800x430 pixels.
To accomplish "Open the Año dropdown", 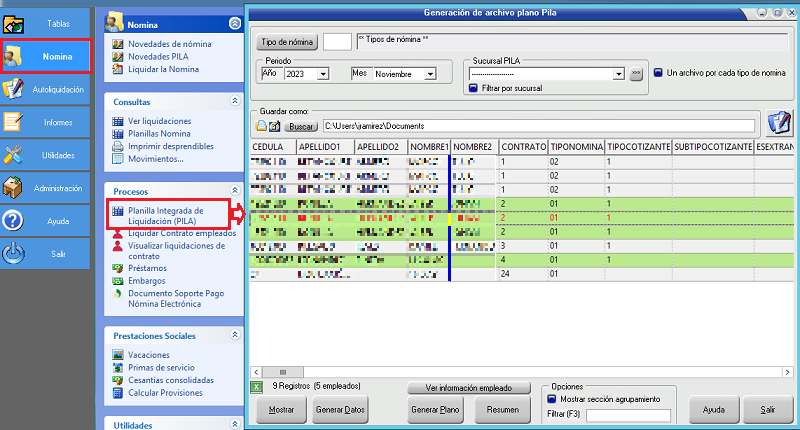I will 322,74.
